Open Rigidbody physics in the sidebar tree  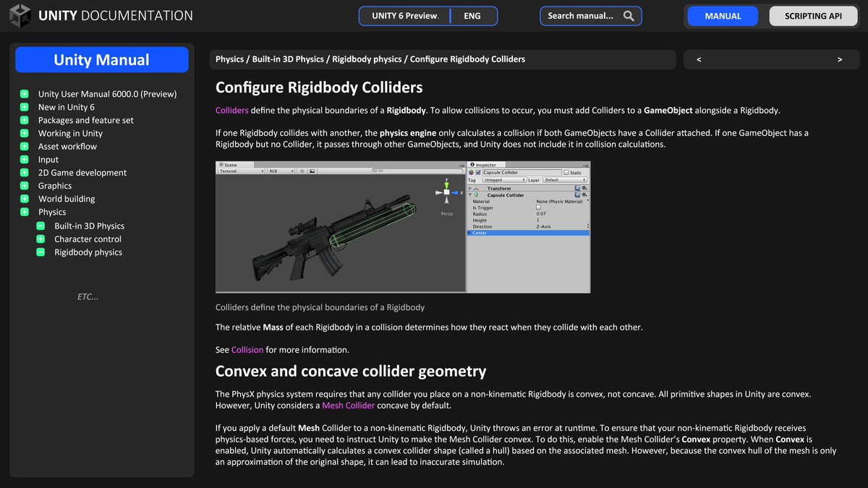(88, 252)
